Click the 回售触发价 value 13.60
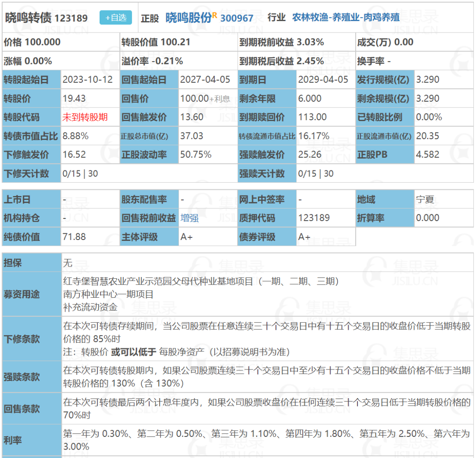This screenshot has width=476, height=458. (x=192, y=117)
